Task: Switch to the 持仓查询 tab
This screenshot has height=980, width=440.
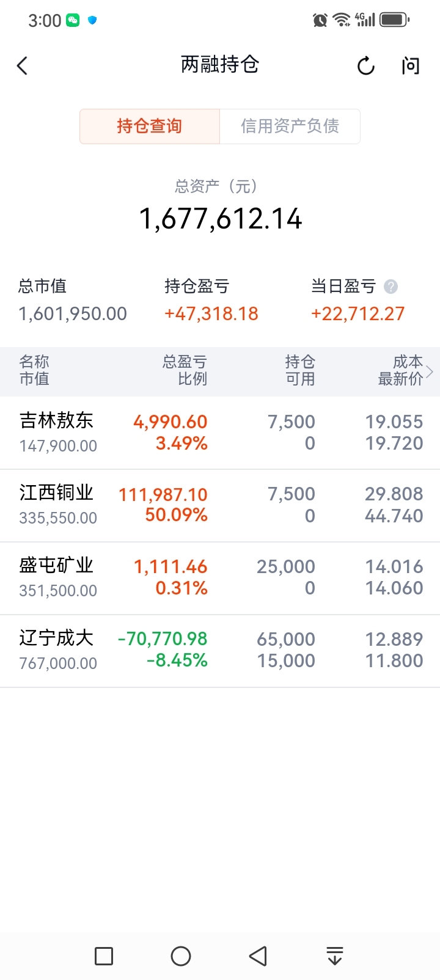Action: pos(150,126)
